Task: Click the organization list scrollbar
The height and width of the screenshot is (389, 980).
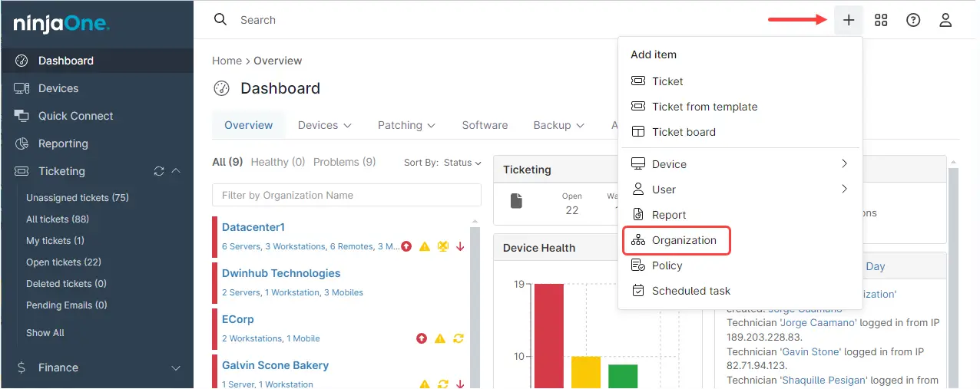Action: (x=475, y=307)
